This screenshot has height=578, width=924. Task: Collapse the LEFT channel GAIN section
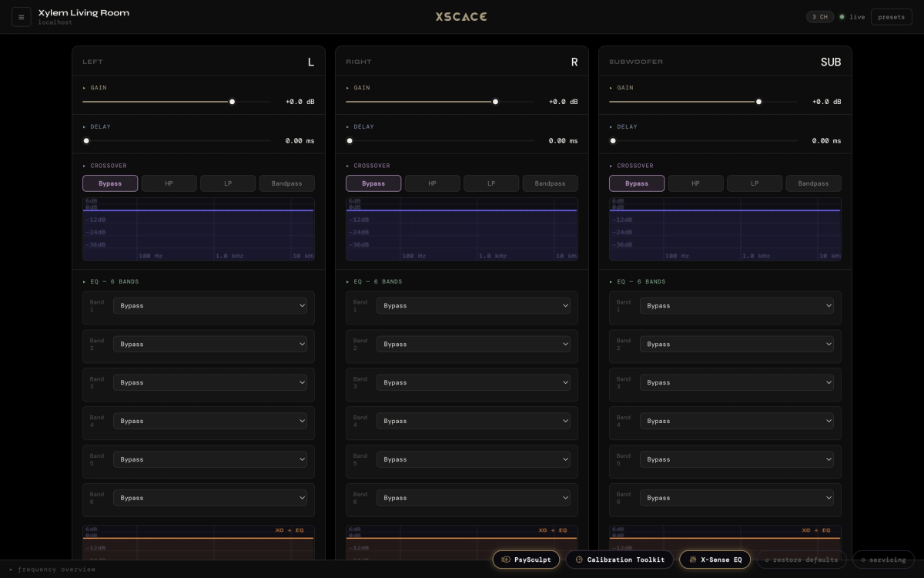tap(95, 88)
